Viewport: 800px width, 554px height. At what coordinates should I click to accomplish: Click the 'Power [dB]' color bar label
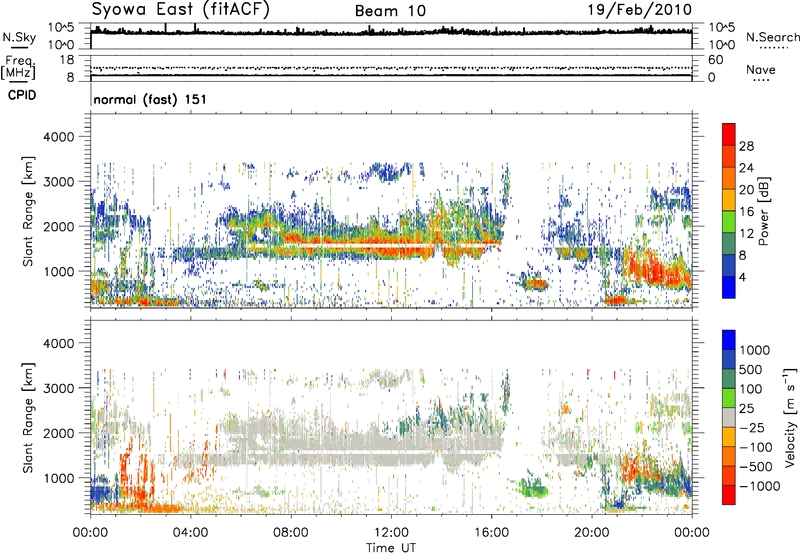[x=763, y=211]
